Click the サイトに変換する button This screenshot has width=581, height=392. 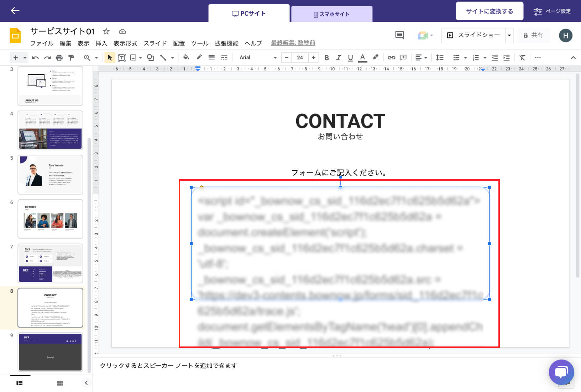[489, 11]
